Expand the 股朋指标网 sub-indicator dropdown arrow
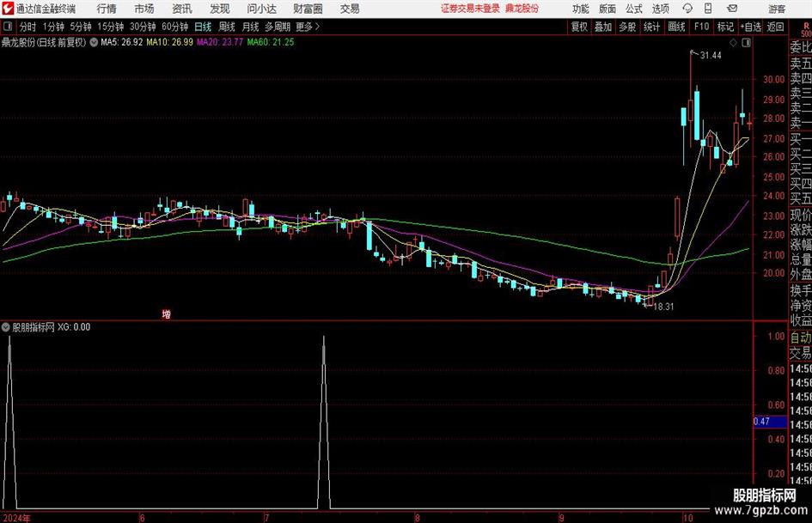This screenshot has width=812, height=523. coord(6,327)
